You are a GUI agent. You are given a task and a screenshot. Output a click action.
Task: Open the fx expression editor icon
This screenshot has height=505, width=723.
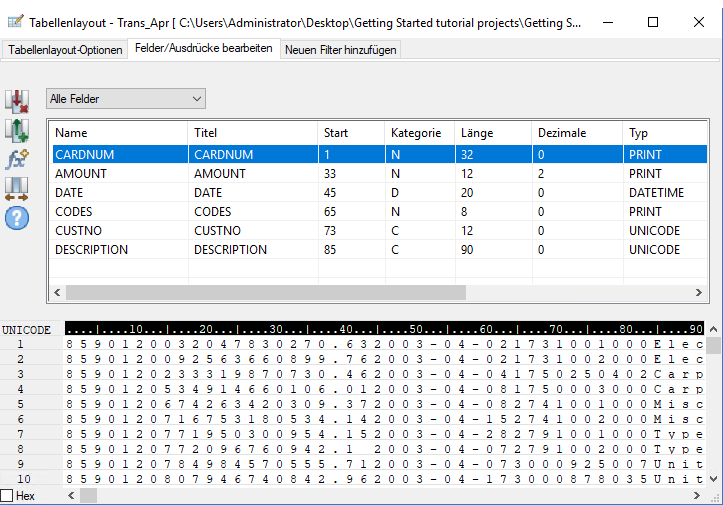[x=17, y=159]
